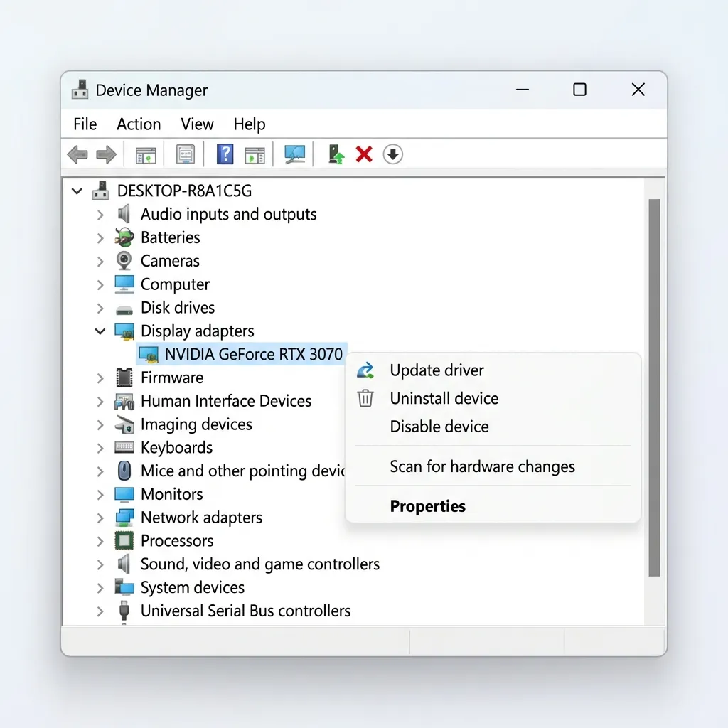
Task: Click the vertical scrollbar thumb
Action: coord(654,387)
